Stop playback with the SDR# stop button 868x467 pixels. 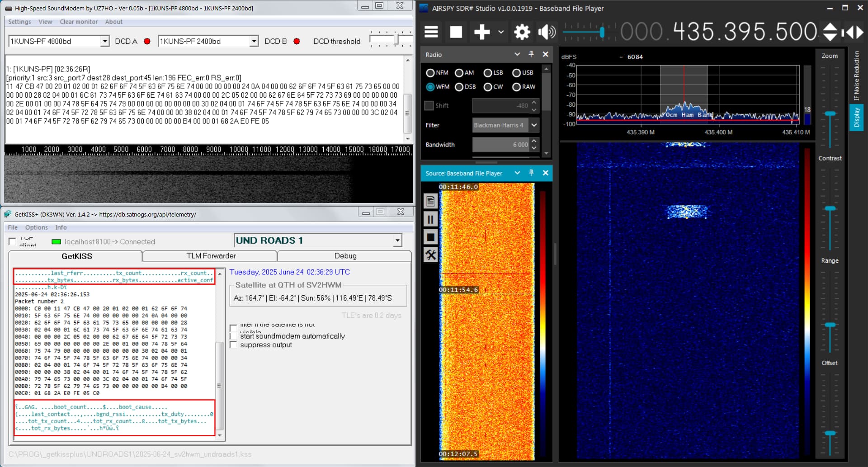[456, 32]
